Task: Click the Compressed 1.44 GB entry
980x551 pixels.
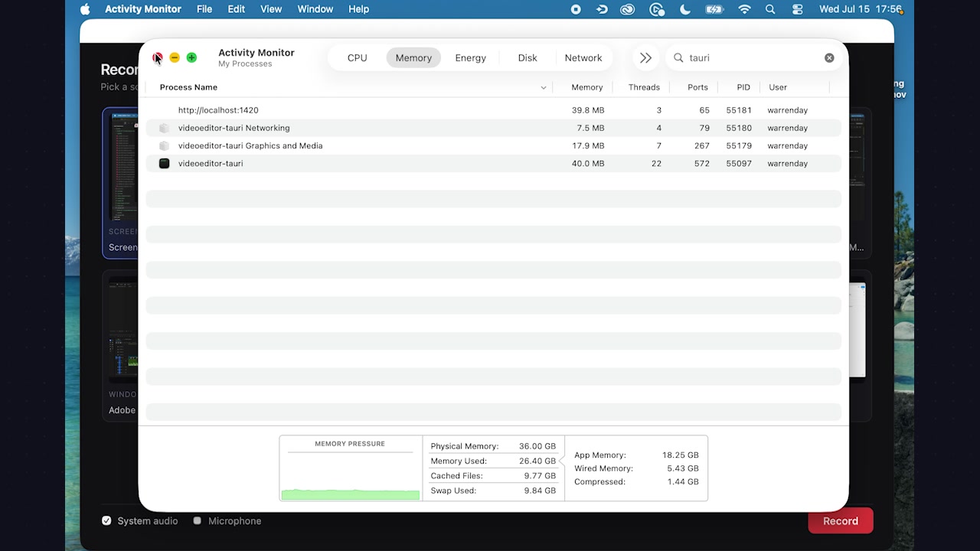Action: [636, 481]
